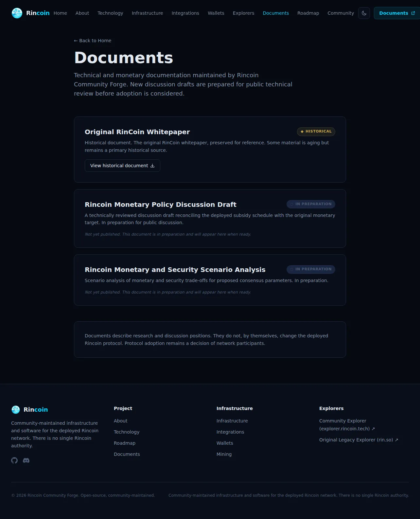Click the HISTORICAL badge on the Whitepaper card

tap(316, 132)
